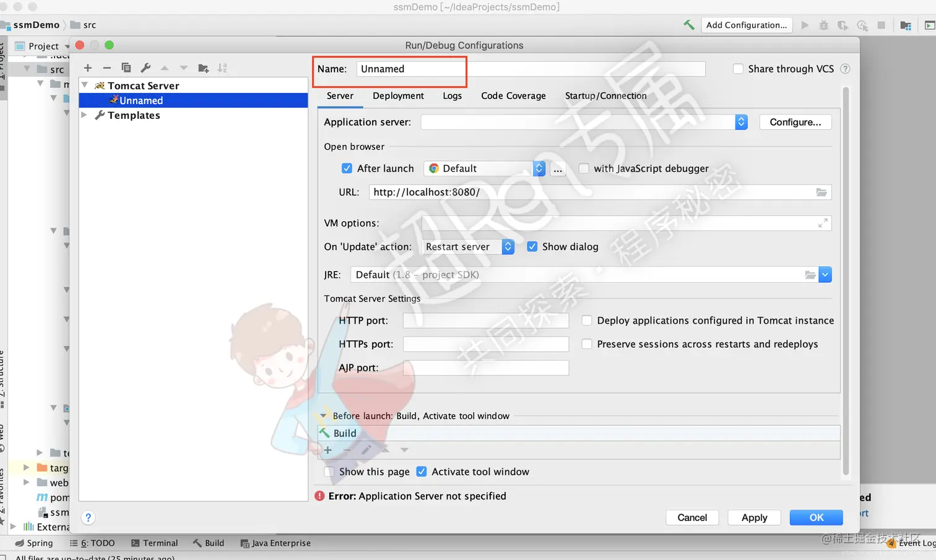Select the Unnamed configuration in tree
This screenshot has width=936, height=560.
point(194,100)
